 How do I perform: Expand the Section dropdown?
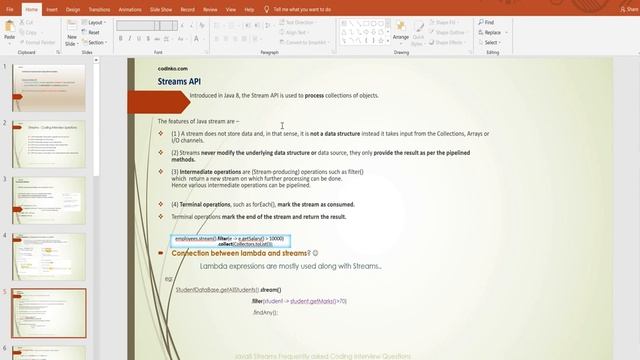[94, 42]
